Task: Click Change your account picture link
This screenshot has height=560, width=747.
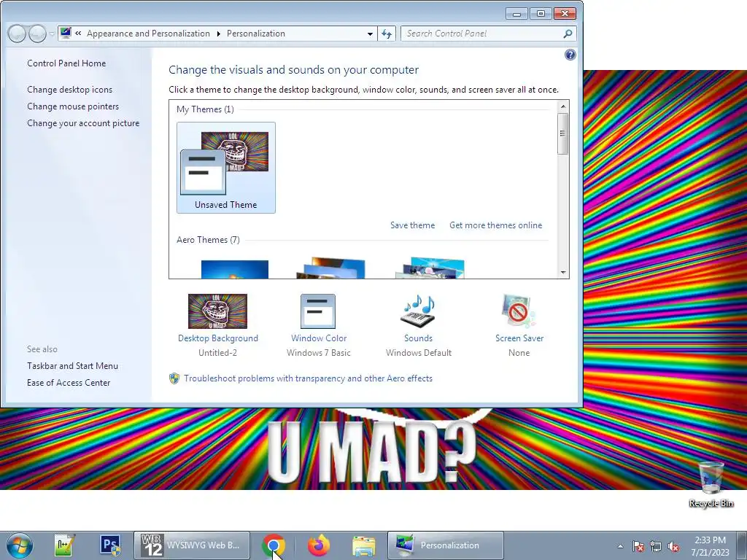Action: (83, 122)
